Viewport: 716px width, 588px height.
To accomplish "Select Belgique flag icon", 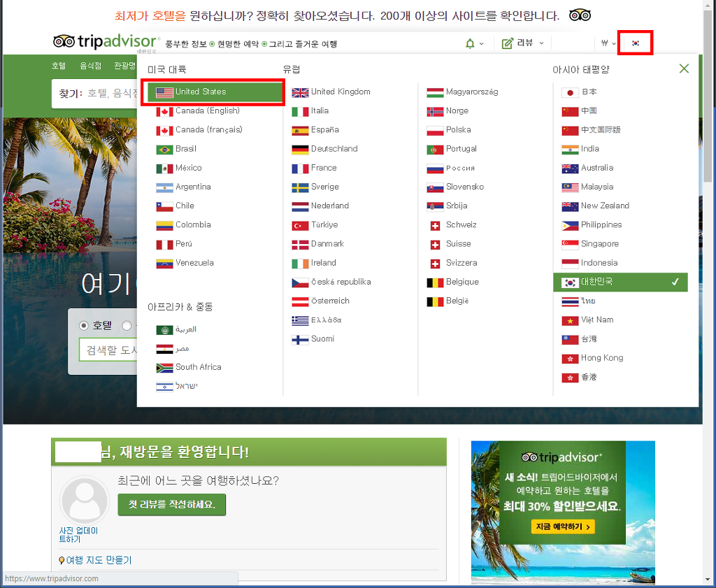I will pos(435,282).
